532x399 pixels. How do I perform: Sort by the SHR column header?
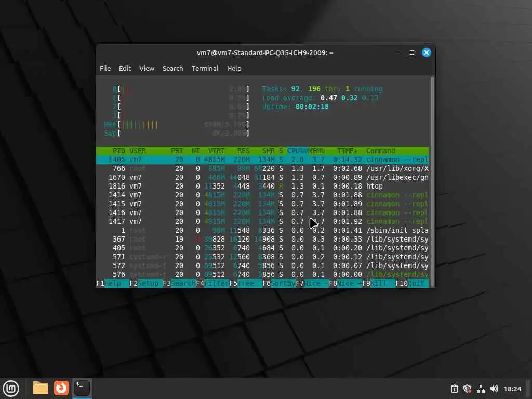pyautogui.click(x=268, y=151)
